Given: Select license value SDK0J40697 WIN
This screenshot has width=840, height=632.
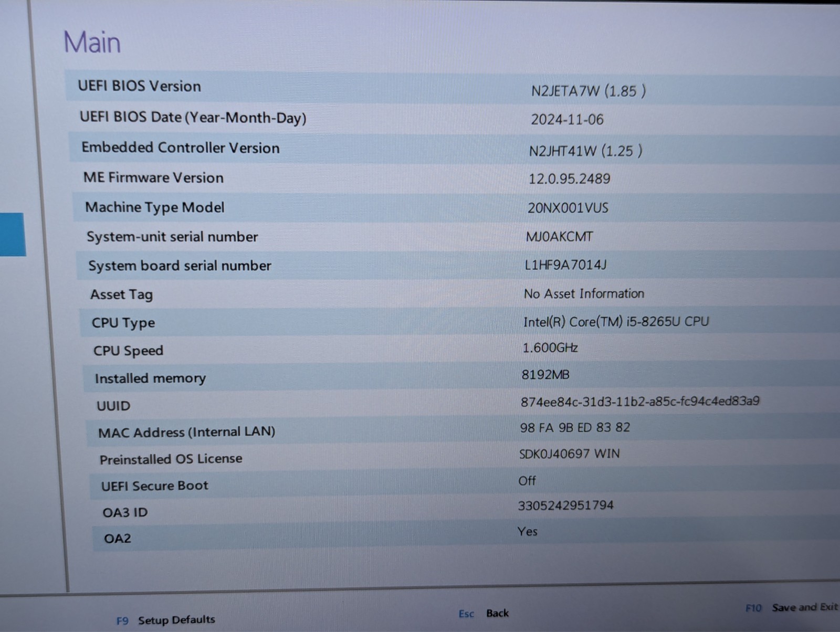Looking at the screenshot, I should click(x=569, y=454).
